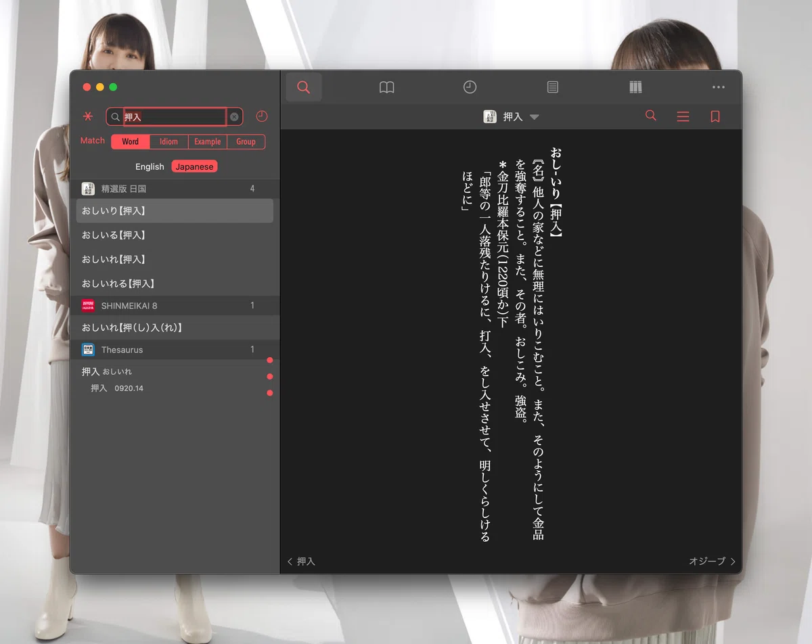812x644 pixels.
Task: Click the Match label
Action: click(x=93, y=141)
